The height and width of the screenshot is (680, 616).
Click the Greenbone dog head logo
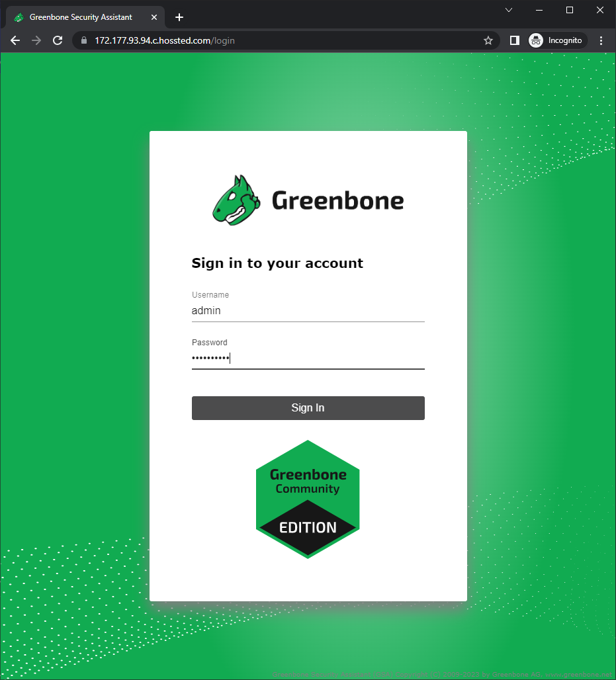pos(236,200)
